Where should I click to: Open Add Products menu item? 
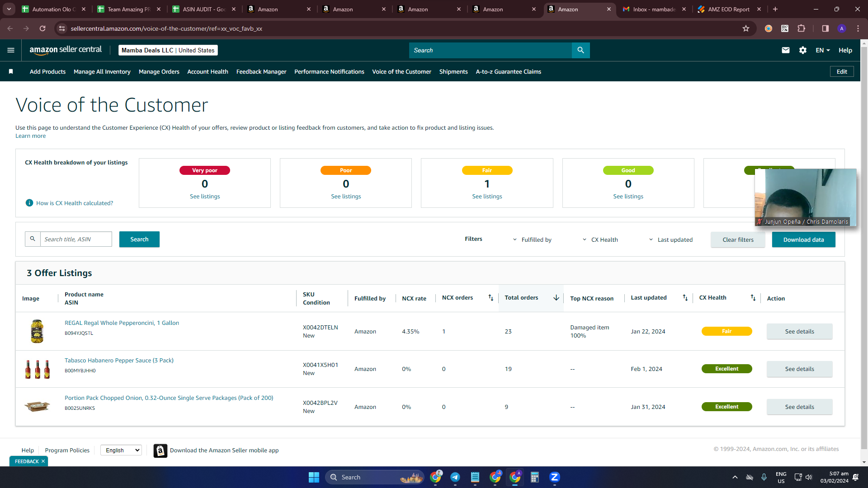click(47, 71)
